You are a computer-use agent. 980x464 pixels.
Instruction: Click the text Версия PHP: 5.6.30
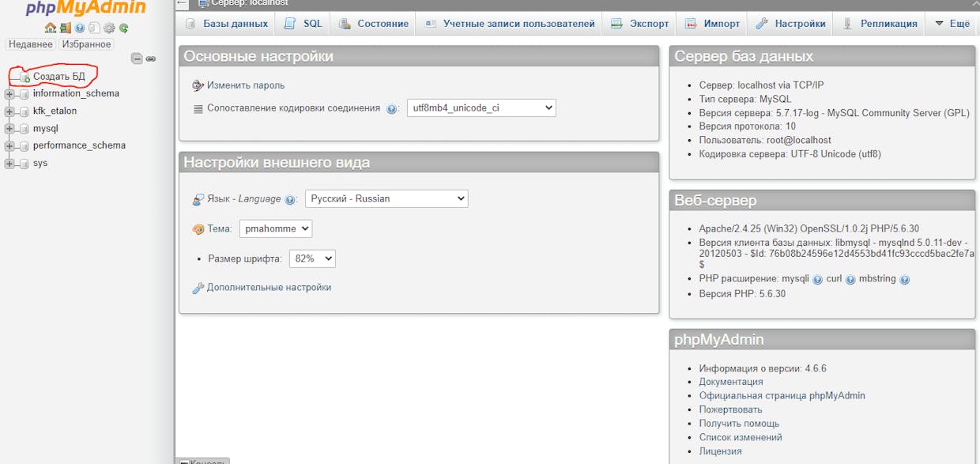(743, 295)
